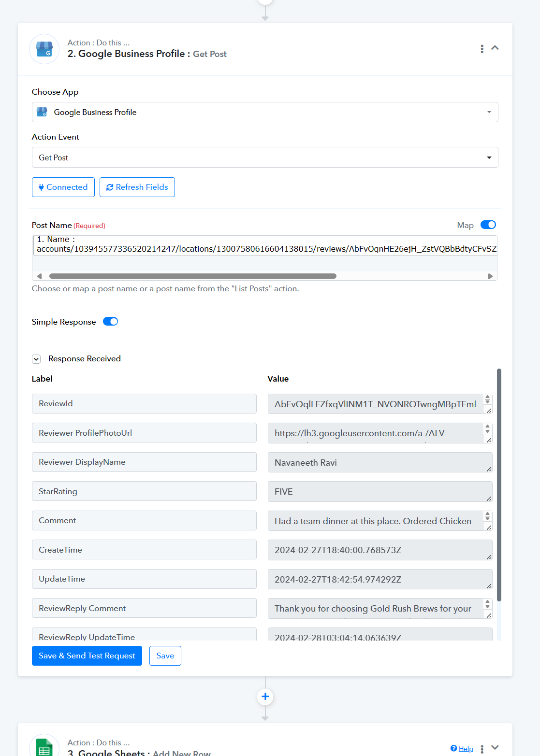Click the Post Name horizontal scrollbar thumb
540x756 pixels.
193,276
